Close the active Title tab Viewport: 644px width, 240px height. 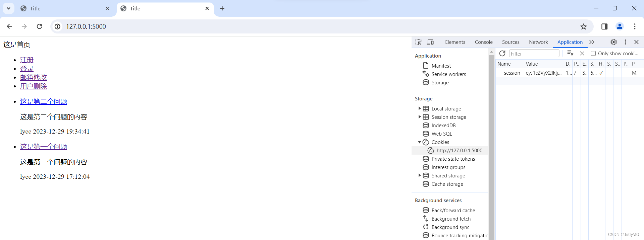[207, 8]
